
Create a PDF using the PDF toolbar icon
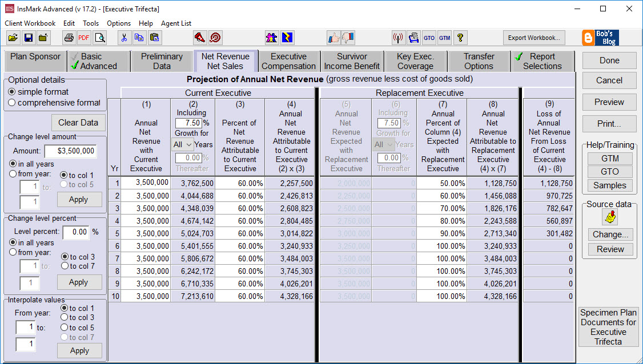tap(83, 38)
